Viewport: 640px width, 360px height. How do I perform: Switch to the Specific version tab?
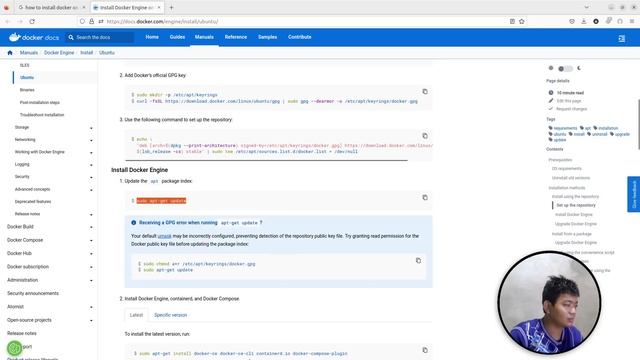pyautogui.click(x=171, y=315)
